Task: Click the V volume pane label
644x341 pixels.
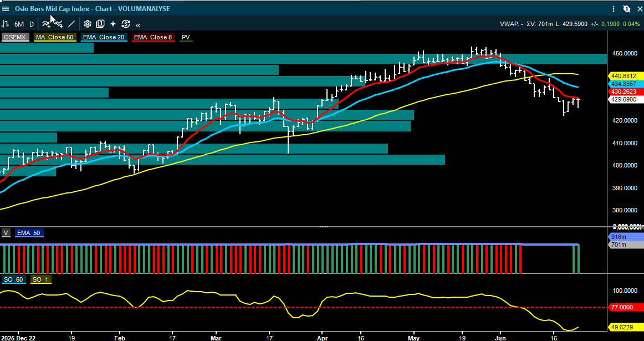Action: pyautogui.click(x=6, y=233)
